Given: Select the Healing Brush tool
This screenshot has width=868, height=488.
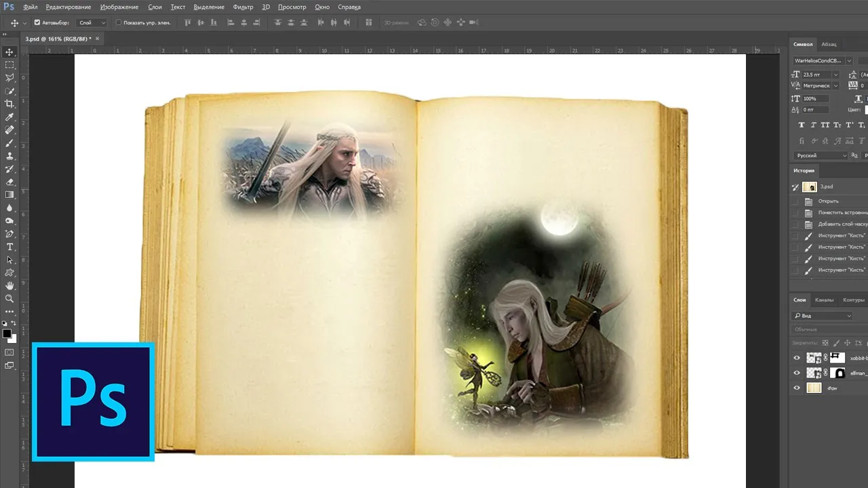Looking at the screenshot, I should (9, 130).
